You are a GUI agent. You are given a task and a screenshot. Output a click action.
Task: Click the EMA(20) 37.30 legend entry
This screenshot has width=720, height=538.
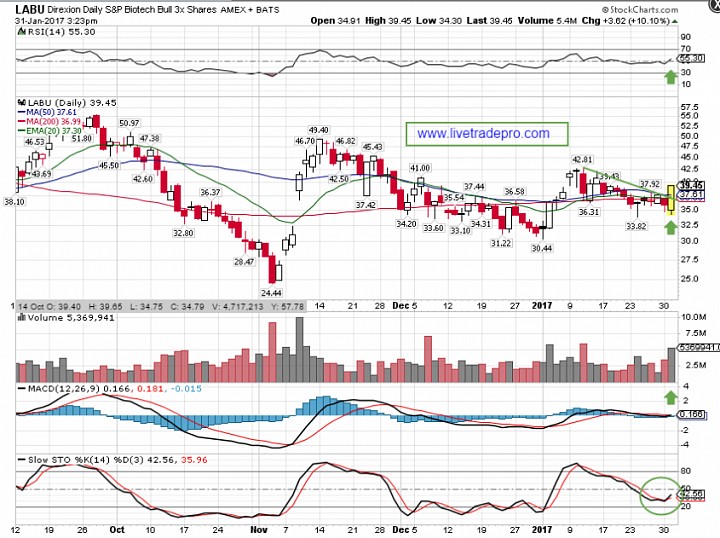[x=50, y=131]
